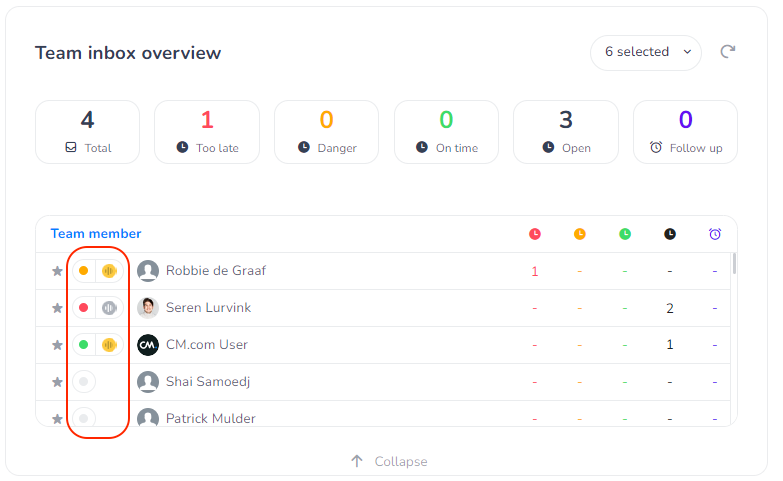Star Seren Lurvink as favorite
The image size is (783, 481).
pyautogui.click(x=57, y=308)
